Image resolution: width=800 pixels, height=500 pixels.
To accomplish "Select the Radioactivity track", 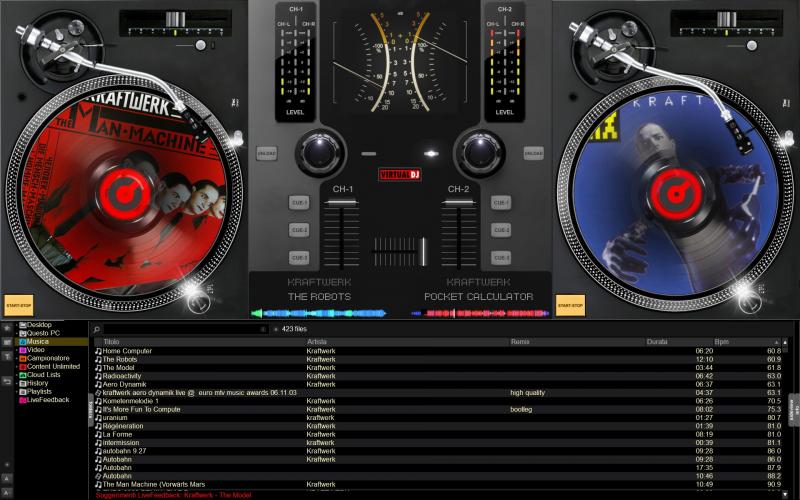I will (x=438, y=376).
